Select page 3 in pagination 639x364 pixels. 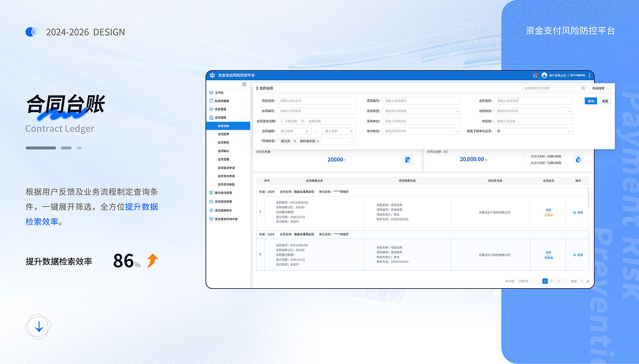coord(559,281)
